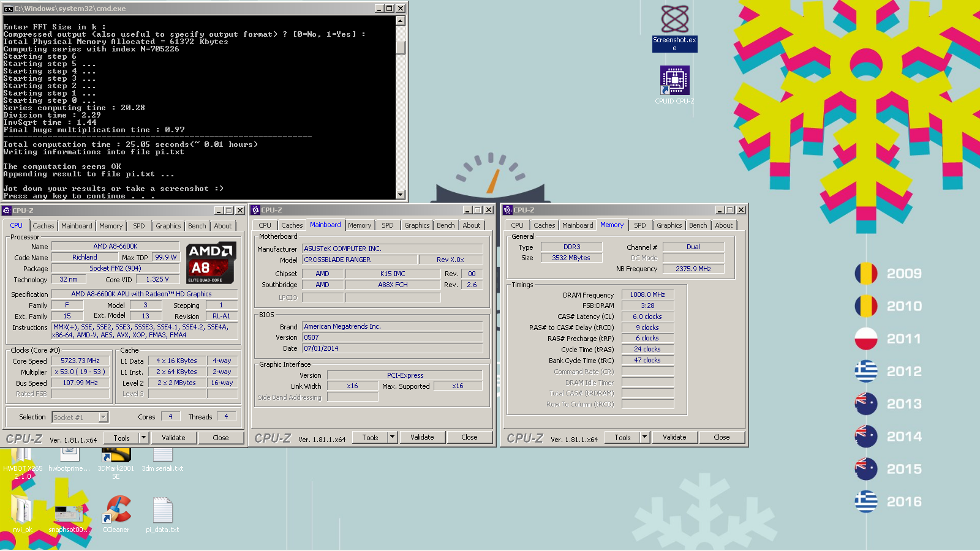This screenshot has width=980, height=551.
Task: Open Caches tab in the Memory CPU-Z window
Action: (x=545, y=225)
